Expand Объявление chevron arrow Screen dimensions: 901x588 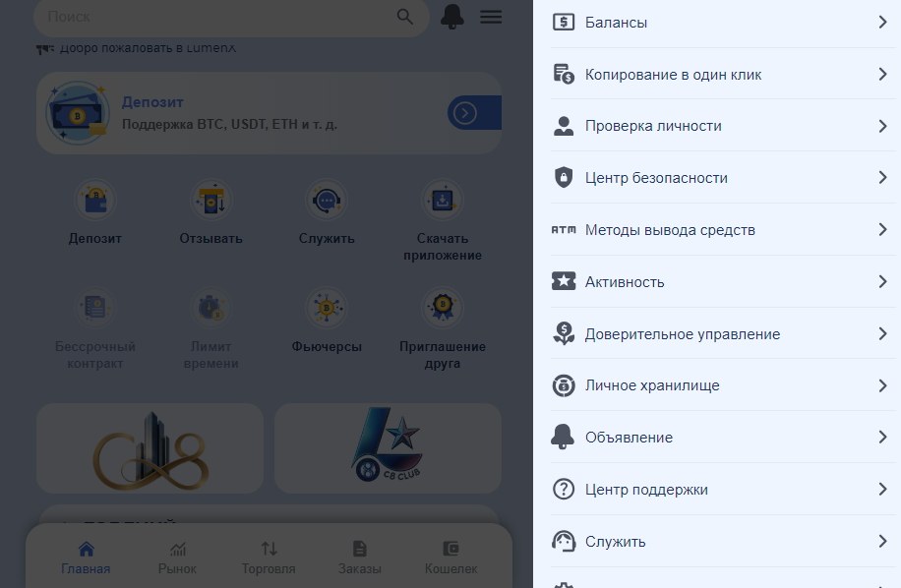coord(883,437)
